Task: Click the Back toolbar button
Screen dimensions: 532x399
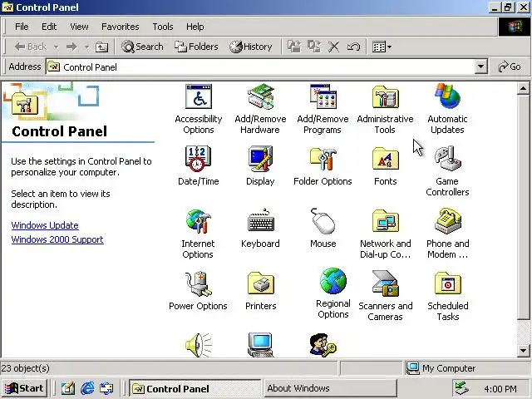Action: [31, 47]
